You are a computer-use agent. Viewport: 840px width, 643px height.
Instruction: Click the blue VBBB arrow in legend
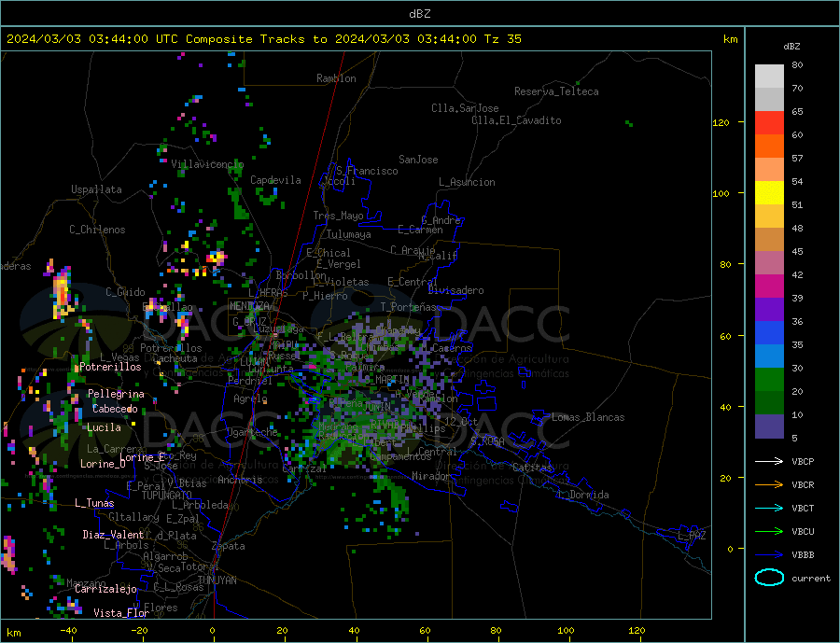point(769,554)
